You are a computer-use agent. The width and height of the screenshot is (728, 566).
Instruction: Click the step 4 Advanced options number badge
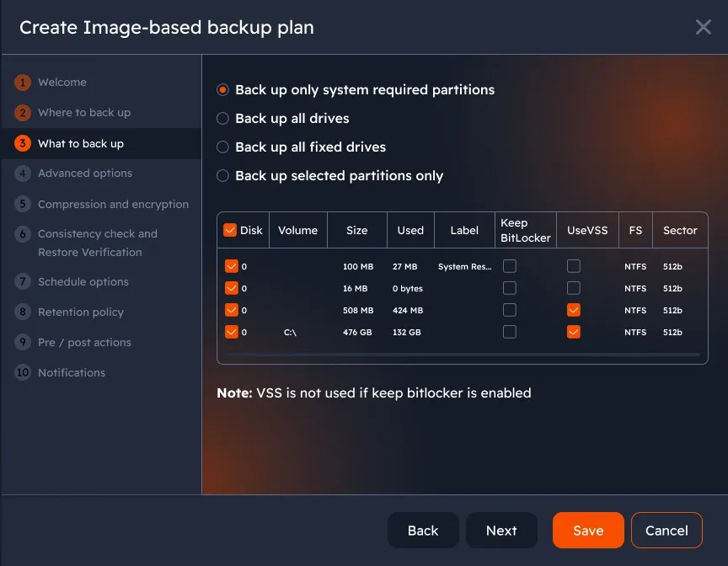[22, 174]
